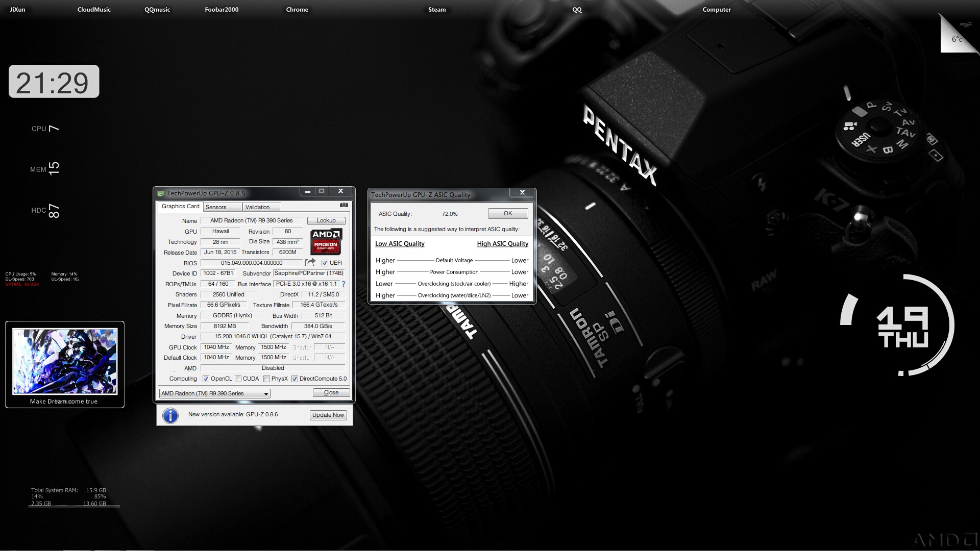This screenshot has height=551, width=980.
Task: Click the 19 THU date widget
Action: 902,327
